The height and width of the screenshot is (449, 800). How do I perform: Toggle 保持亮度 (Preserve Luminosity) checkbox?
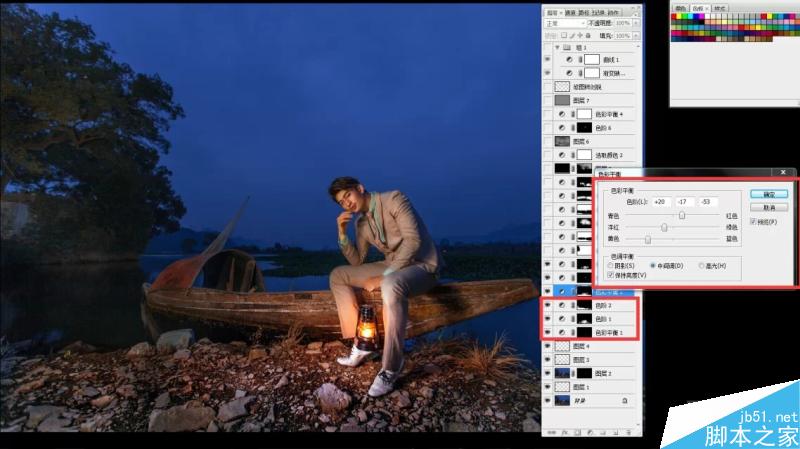tap(611, 275)
